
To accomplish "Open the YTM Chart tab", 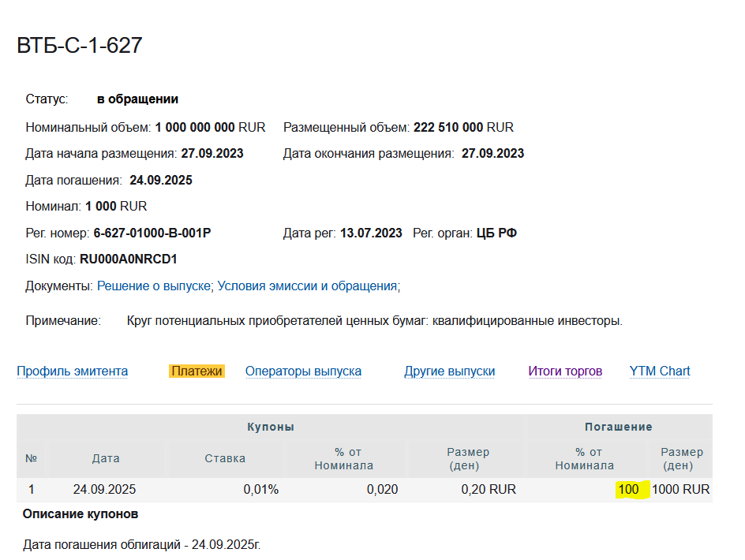I will click(x=660, y=371).
